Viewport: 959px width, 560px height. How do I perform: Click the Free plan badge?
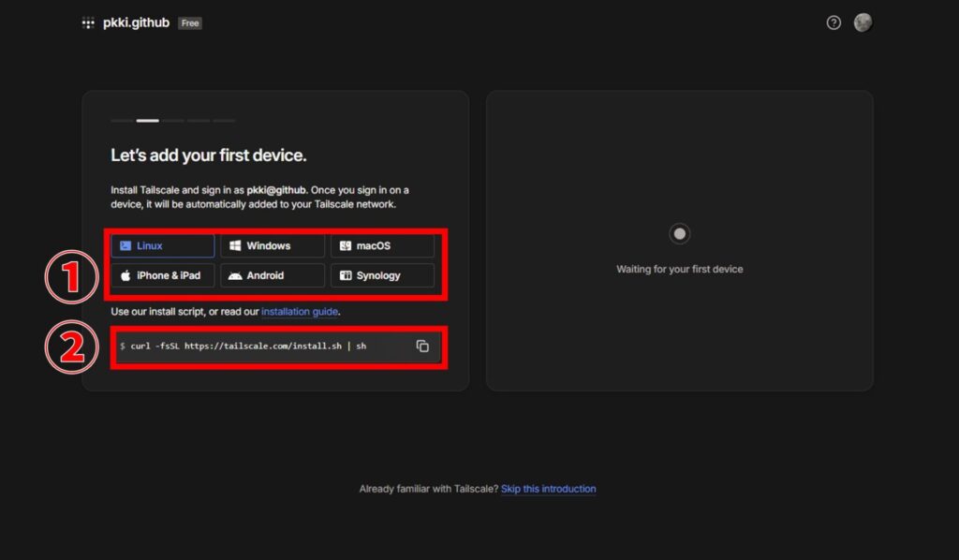click(190, 23)
